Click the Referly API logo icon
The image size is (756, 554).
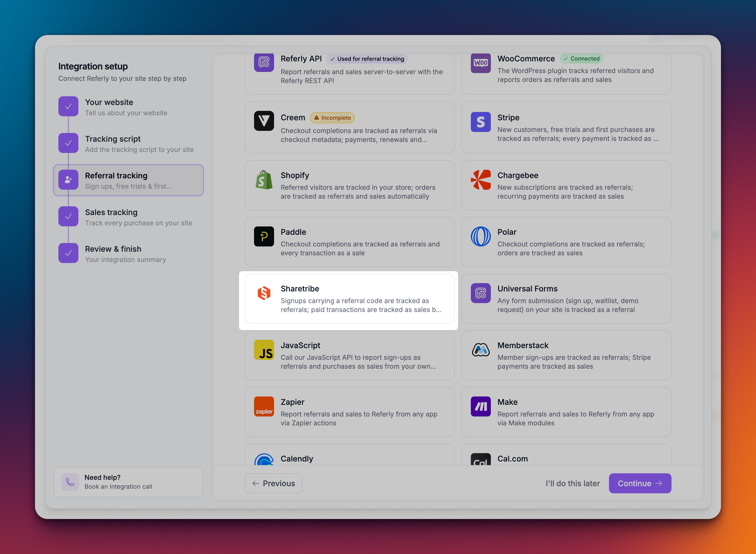click(264, 63)
